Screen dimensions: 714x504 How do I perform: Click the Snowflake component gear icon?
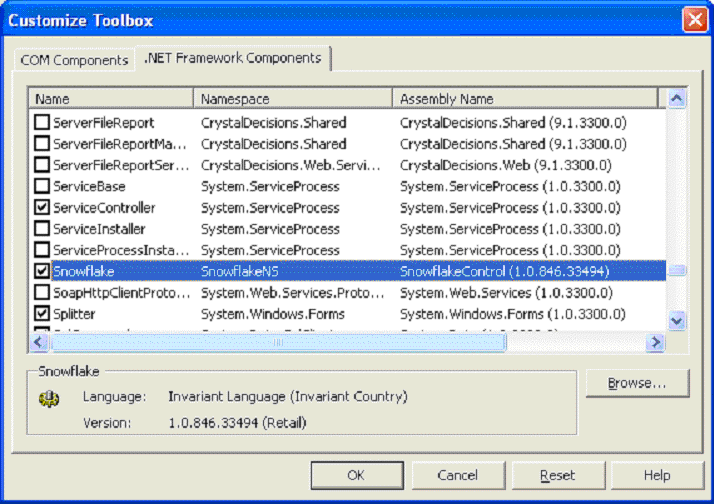49,399
